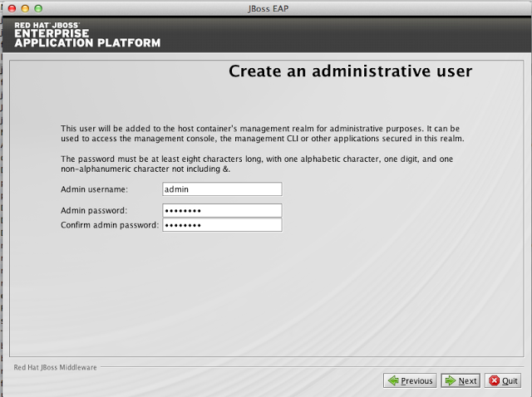This screenshot has height=397, width=532.
Task: Maximize window with green zoom button
Action: pos(38,8)
